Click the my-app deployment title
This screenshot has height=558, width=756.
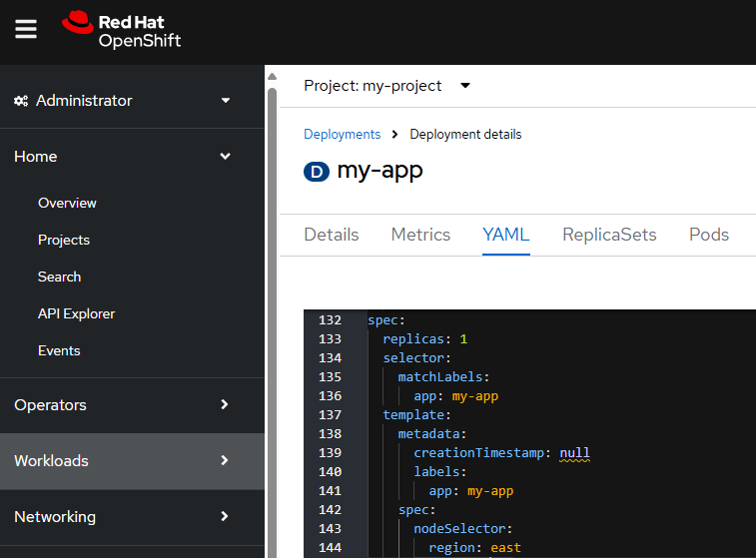pyautogui.click(x=379, y=171)
